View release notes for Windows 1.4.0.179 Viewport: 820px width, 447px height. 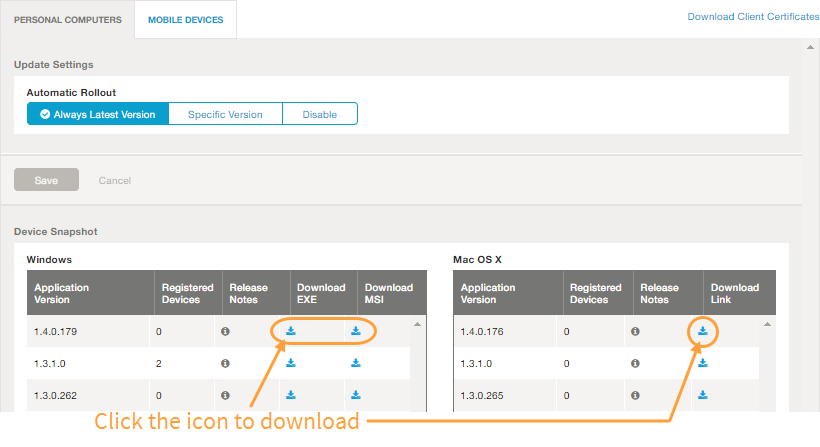[225, 331]
